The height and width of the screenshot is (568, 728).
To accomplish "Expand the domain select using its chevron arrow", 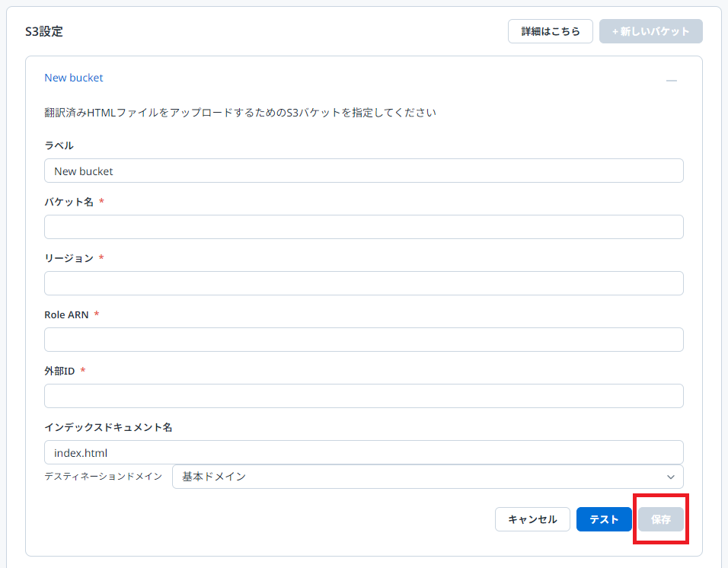I will pyautogui.click(x=670, y=477).
